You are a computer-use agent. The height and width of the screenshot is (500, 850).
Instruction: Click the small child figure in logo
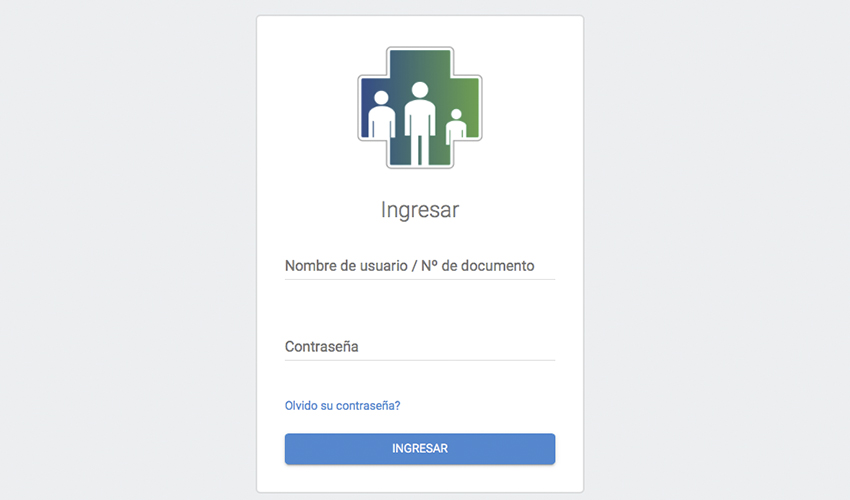[x=456, y=126]
